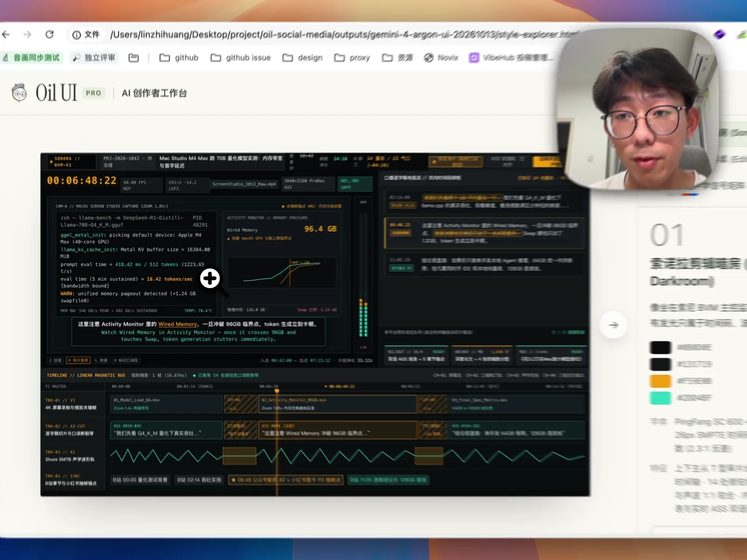Click the TRK-04 // SYNC track label
The height and width of the screenshot is (560, 747).
point(63,476)
